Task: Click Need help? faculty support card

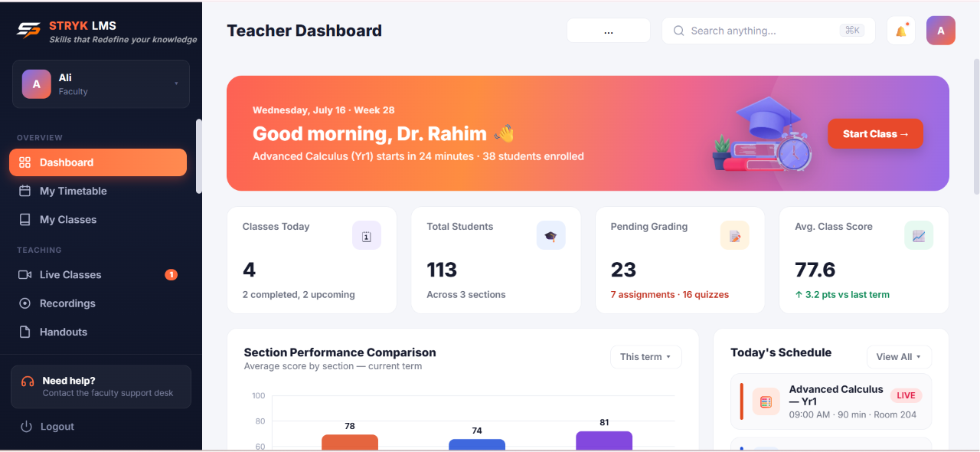Action: coord(101,387)
